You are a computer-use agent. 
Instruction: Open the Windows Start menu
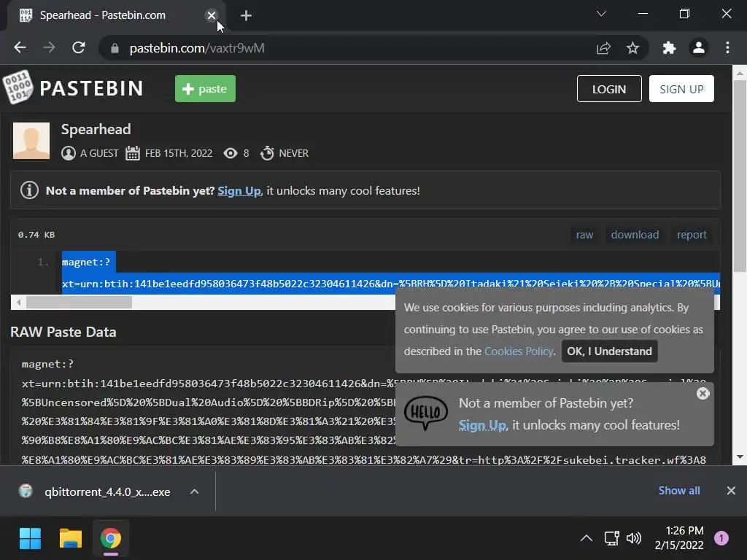point(30,539)
